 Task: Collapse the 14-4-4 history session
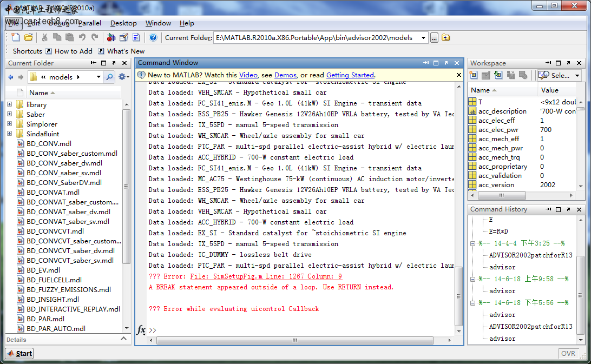pos(472,243)
